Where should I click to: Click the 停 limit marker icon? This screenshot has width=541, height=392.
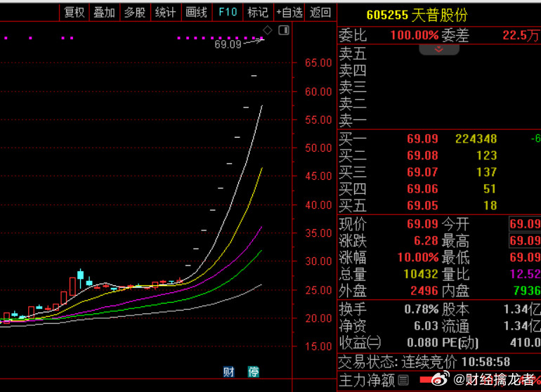[x=254, y=372]
